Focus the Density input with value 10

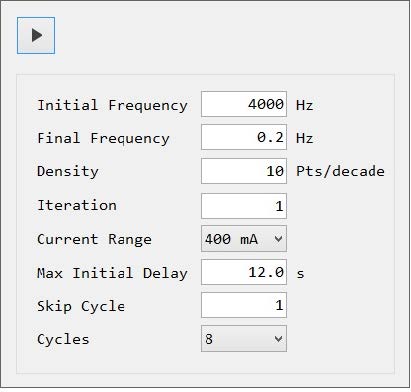244,171
